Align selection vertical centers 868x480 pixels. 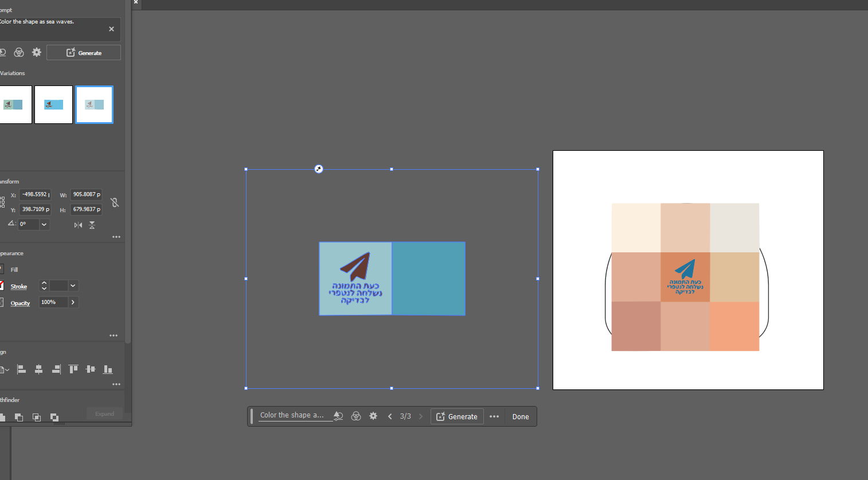[x=91, y=369]
